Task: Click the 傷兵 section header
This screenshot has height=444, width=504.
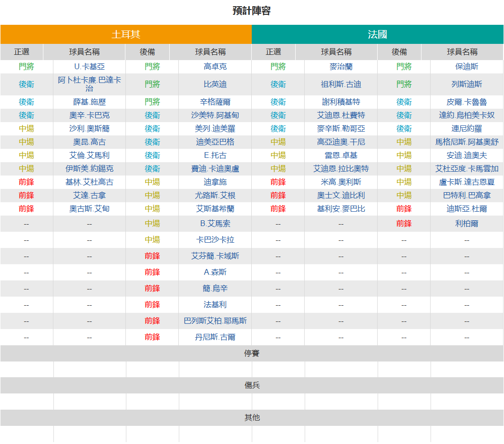Action: [x=252, y=385]
